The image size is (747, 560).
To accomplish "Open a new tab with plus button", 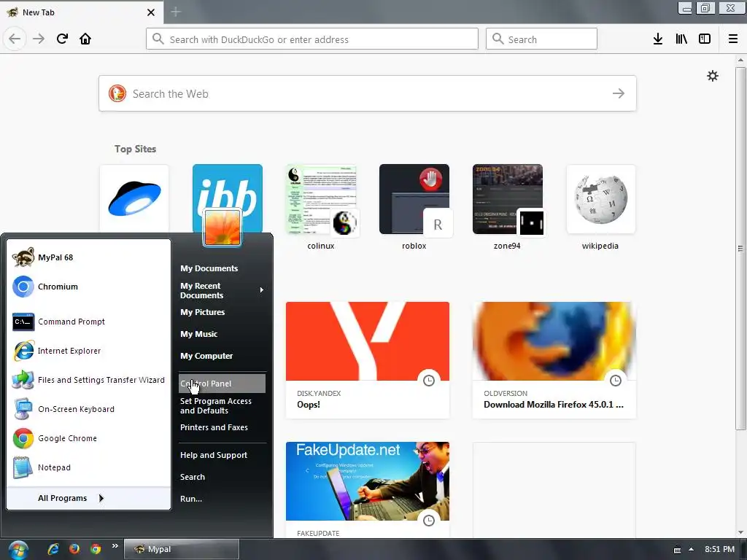I will (x=176, y=12).
